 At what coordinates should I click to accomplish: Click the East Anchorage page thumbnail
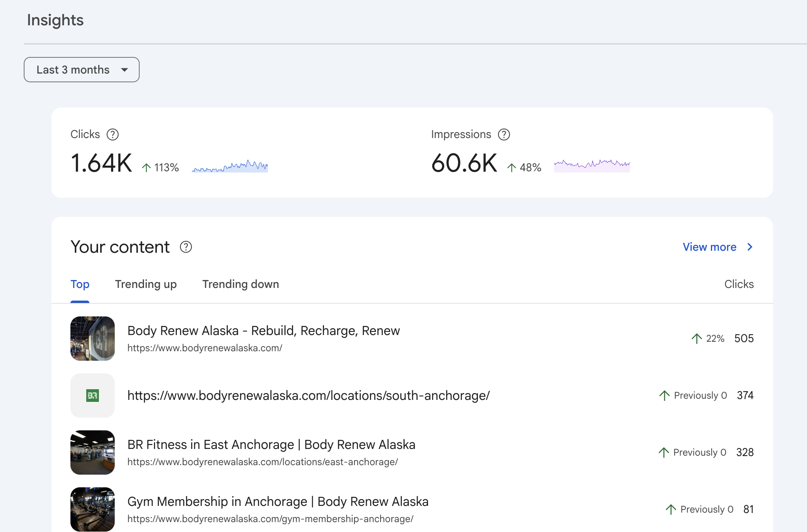pos(93,452)
